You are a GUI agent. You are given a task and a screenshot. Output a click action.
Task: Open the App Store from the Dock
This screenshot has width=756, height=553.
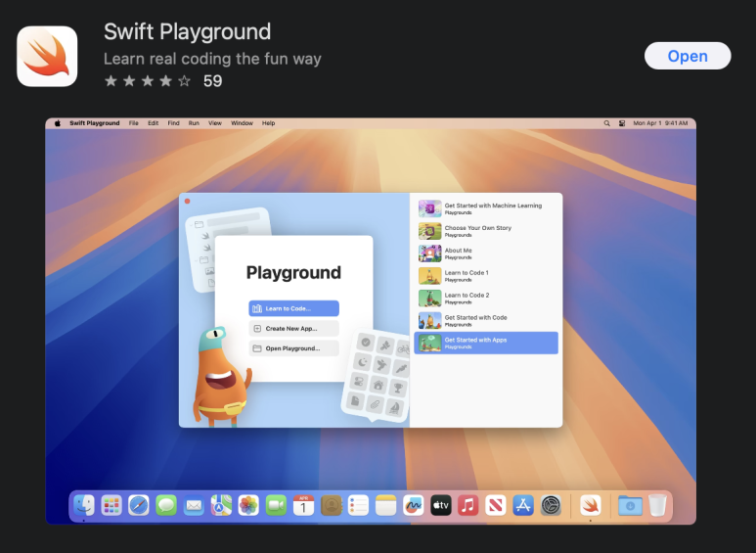point(523,505)
